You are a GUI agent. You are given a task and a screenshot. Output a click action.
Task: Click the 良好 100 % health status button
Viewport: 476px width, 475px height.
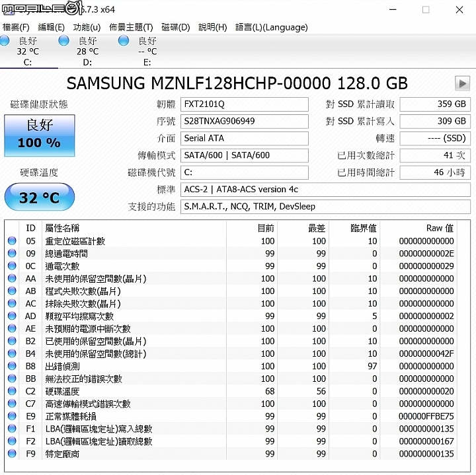pos(40,135)
